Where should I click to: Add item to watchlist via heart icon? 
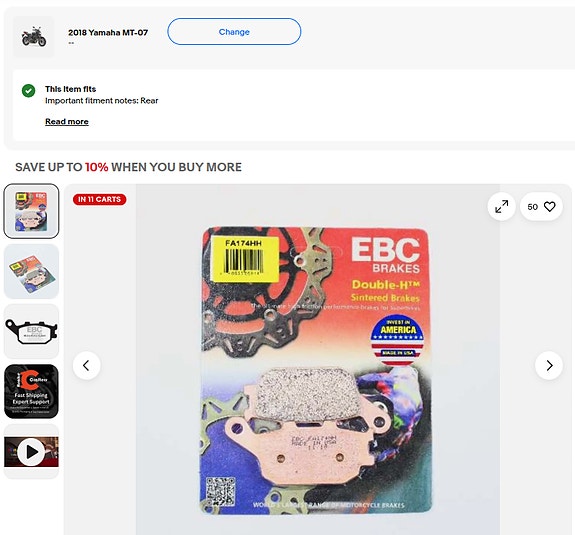[x=549, y=207]
